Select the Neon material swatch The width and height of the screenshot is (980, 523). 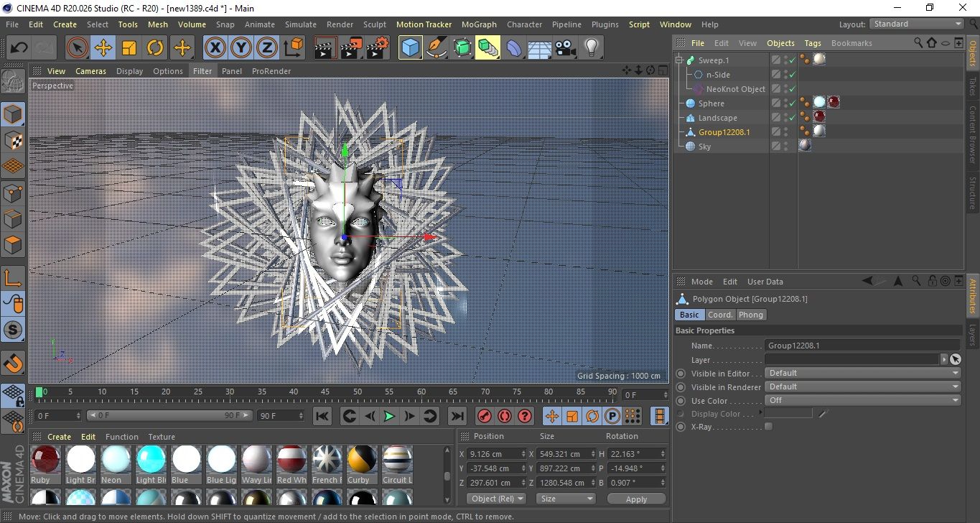(116, 460)
